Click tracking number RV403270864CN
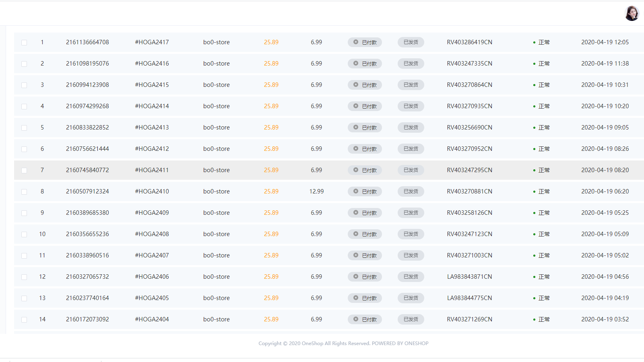Screen dimensions: 644x362 (469, 85)
